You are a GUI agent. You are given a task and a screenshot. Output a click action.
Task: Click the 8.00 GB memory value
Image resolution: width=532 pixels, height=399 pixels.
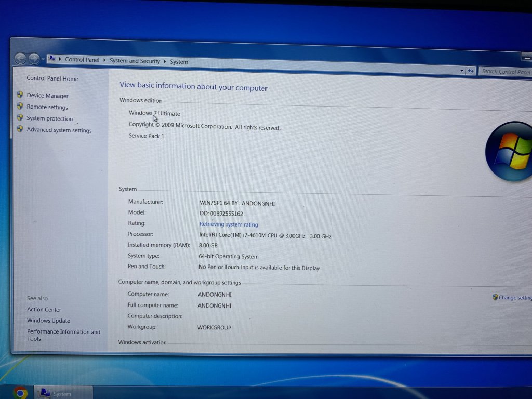pyautogui.click(x=208, y=245)
